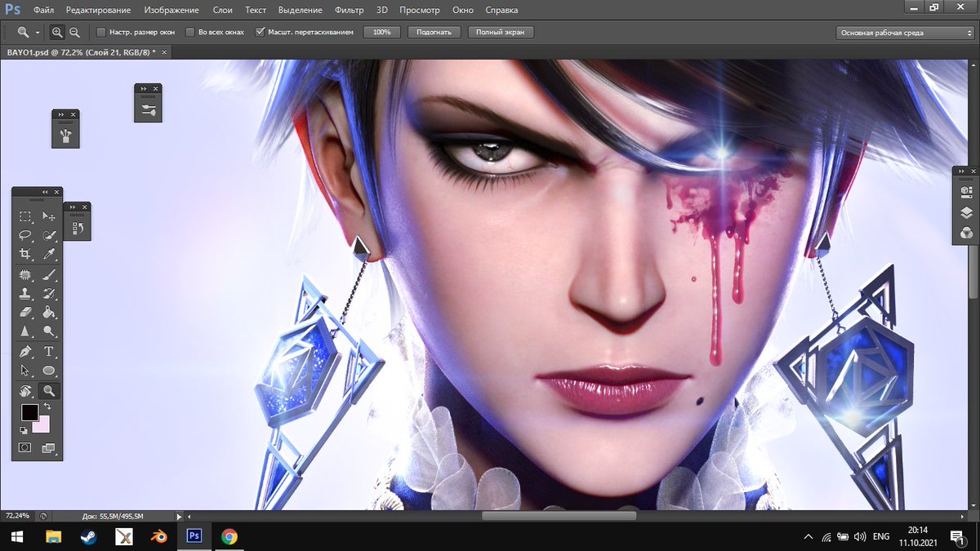Screen dimensions: 980x551
Task: Open the Channels panel icon on right dock
Action: click(966, 233)
